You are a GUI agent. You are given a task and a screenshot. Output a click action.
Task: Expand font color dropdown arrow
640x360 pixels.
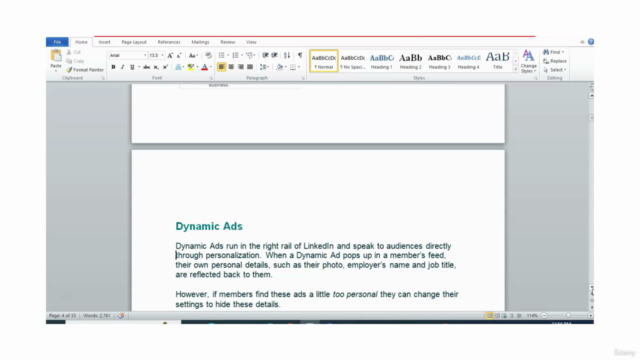(211, 67)
